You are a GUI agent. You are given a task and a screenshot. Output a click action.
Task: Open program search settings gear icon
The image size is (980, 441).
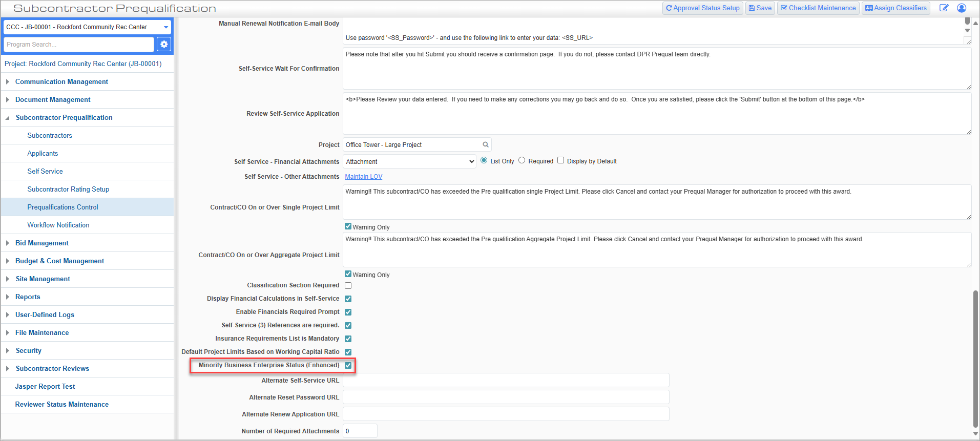point(164,45)
